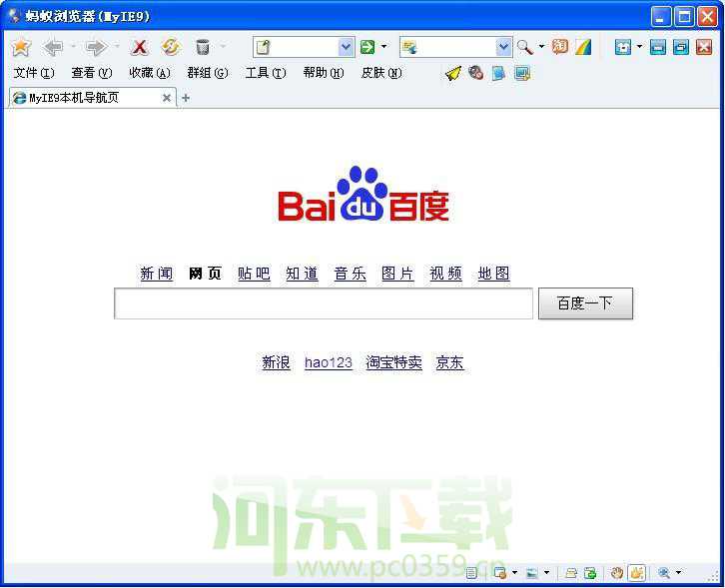The width and height of the screenshot is (725, 588).
Task: Expand the back button history arrow
Action: 73,46
